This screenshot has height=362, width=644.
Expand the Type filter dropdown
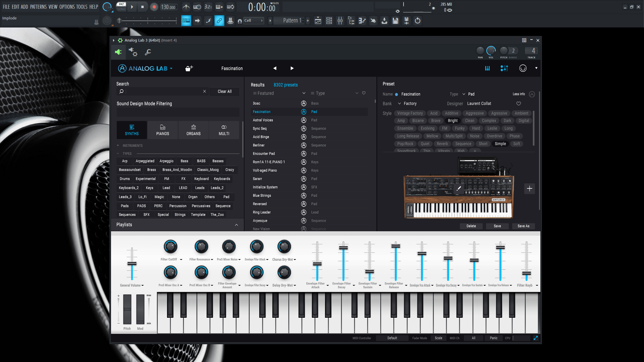pyautogui.click(x=357, y=93)
